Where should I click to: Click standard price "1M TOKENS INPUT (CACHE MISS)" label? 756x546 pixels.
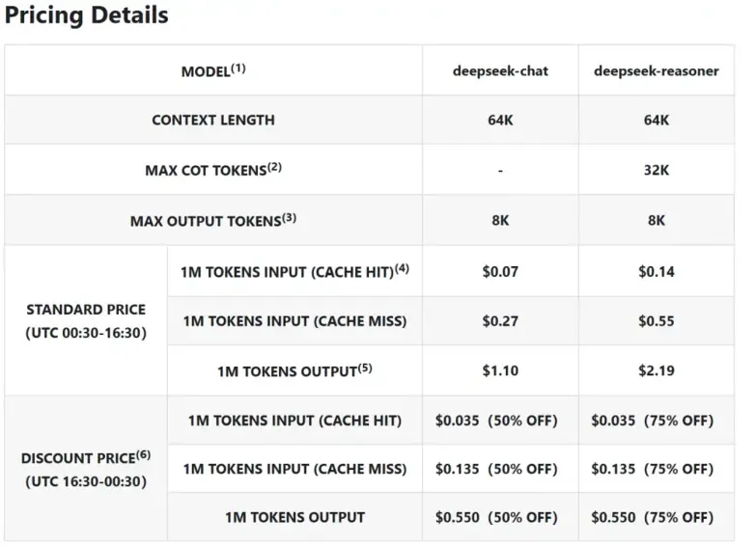[x=294, y=321]
